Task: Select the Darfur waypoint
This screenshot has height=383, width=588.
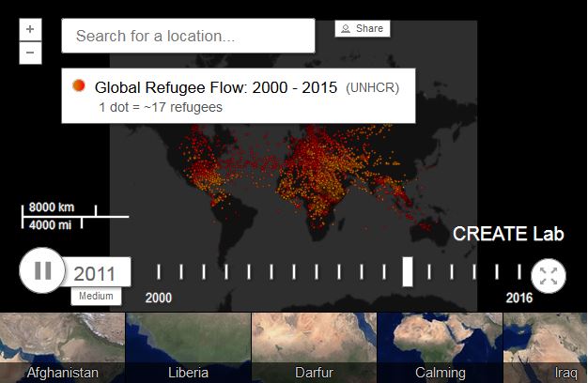Action: [314, 347]
